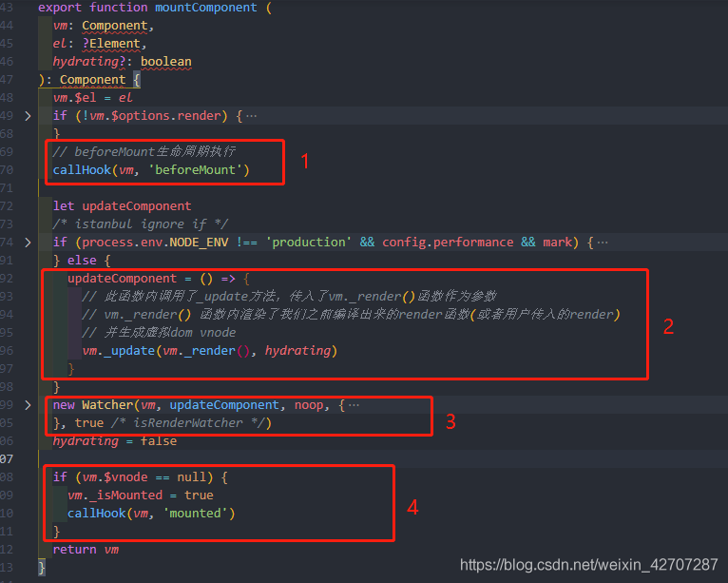Image resolution: width=728 pixels, height=583 pixels.
Task: Click true assigned to _isMounted
Action: 199,496
